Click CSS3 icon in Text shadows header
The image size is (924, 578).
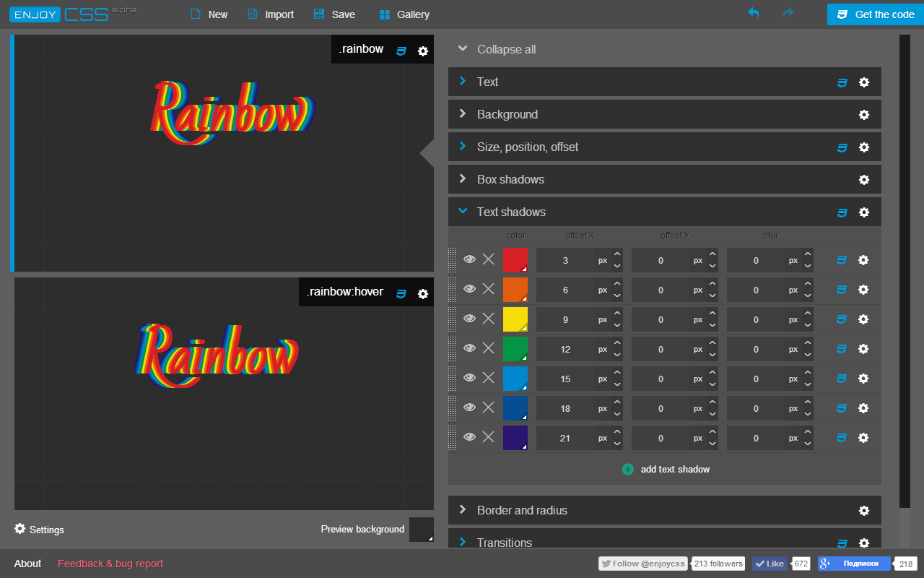tap(842, 212)
